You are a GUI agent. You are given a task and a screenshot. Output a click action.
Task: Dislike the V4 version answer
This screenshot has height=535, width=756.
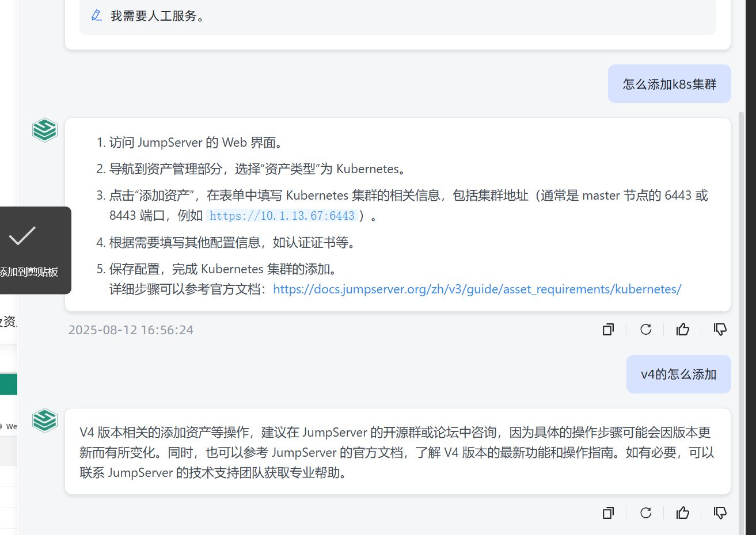[720, 513]
